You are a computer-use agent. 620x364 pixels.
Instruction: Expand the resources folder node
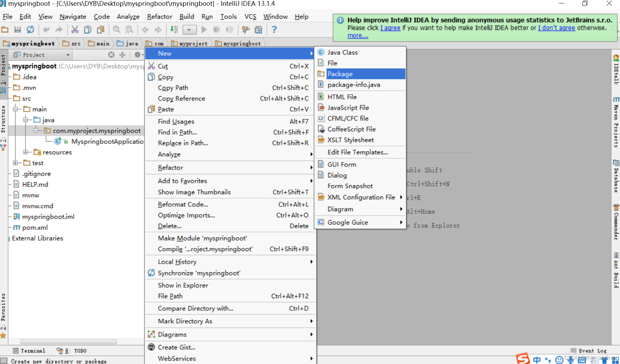(26, 152)
